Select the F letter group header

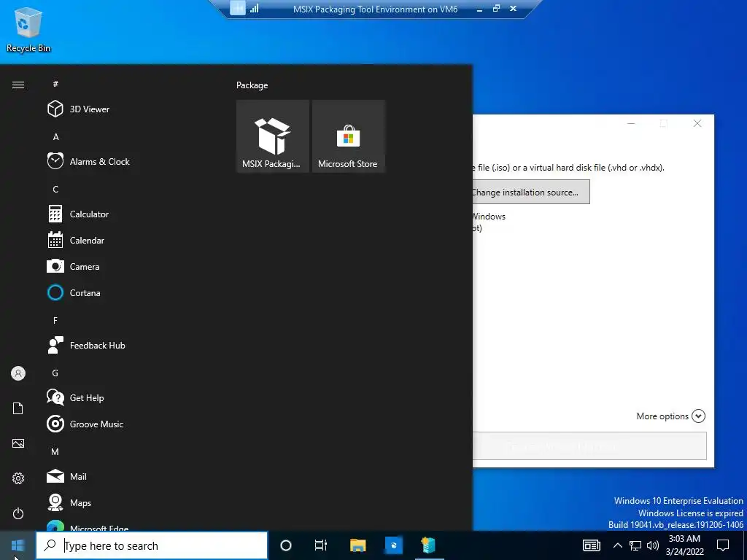pos(55,321)
